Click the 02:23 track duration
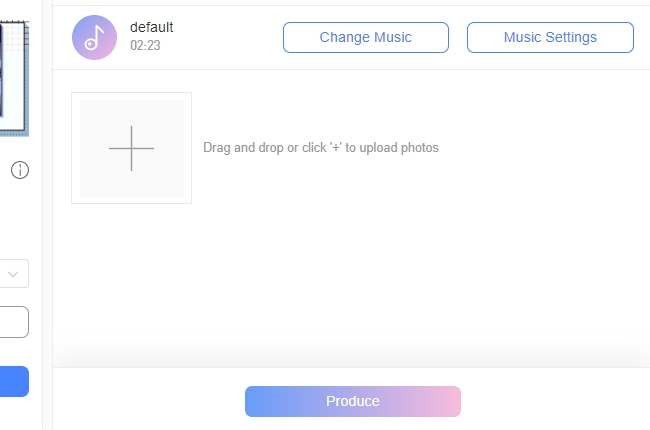650x430 pixels. (x=146, y=45)
